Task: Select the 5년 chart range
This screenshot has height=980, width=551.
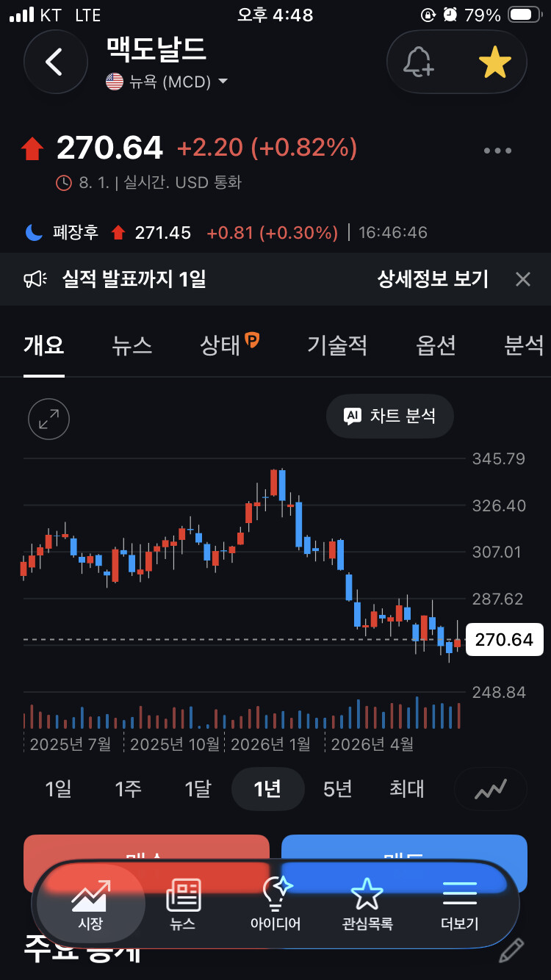Action: tap(338, 789)
